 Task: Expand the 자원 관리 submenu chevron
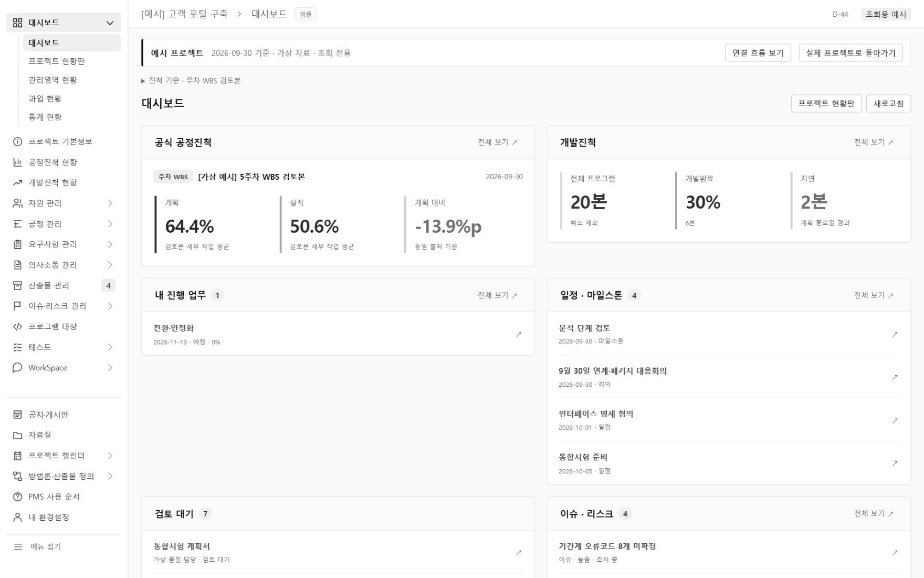point(110,203)
